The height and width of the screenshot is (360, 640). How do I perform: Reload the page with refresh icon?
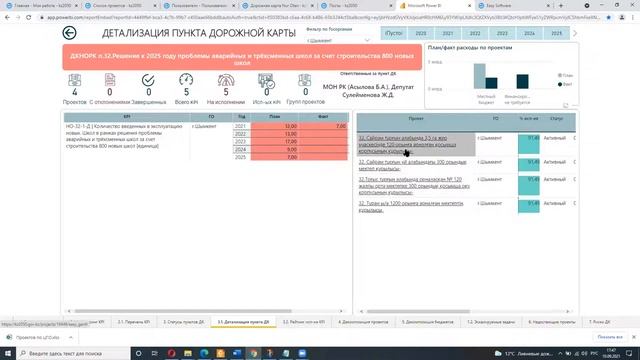29,18
